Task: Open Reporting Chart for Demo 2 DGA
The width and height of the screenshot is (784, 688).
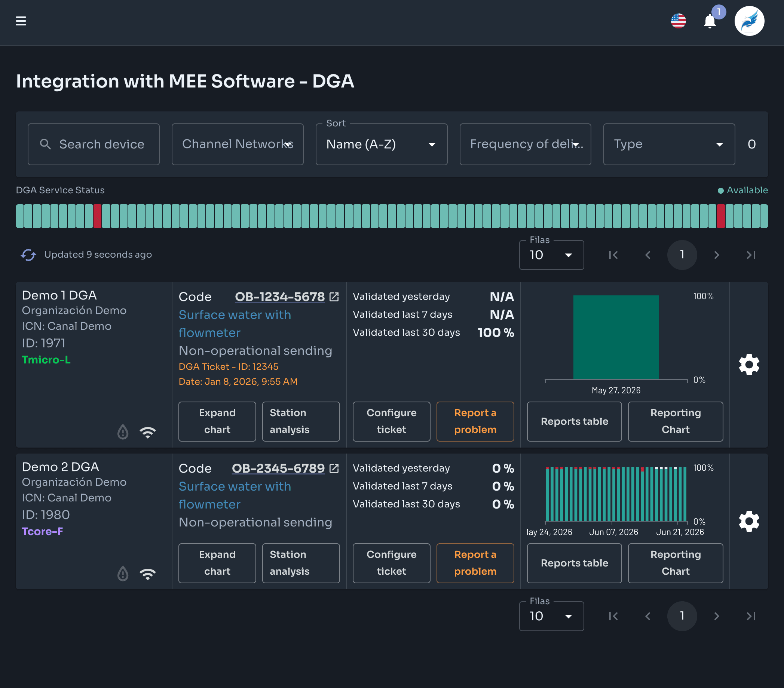Action: pyautogui.click(x=676, y=563)
